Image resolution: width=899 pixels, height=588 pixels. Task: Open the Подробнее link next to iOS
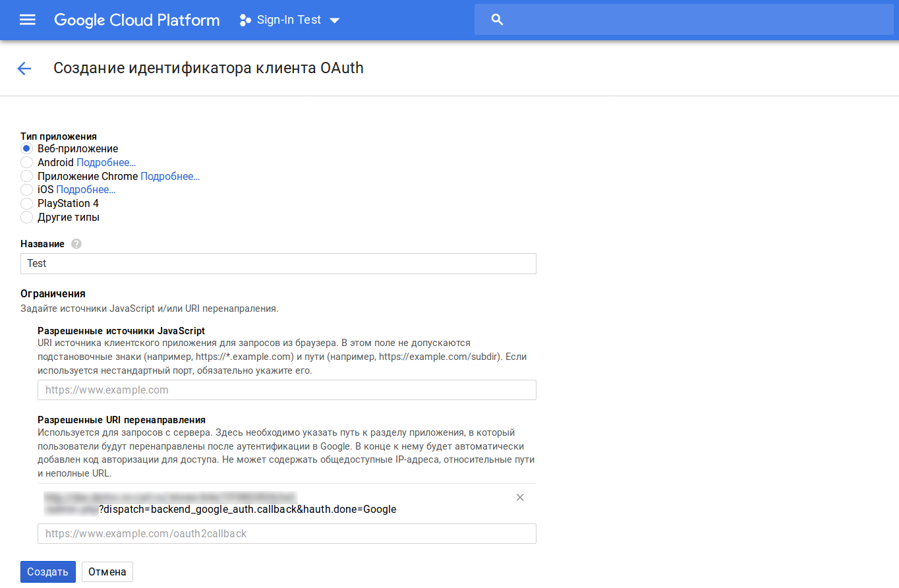86,190
